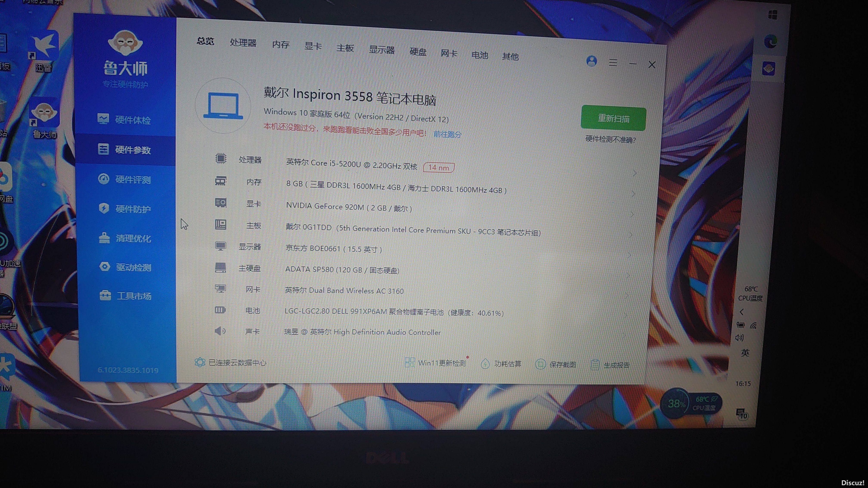Click the processor chip icon
868x488 pixels.
(221, 158)
